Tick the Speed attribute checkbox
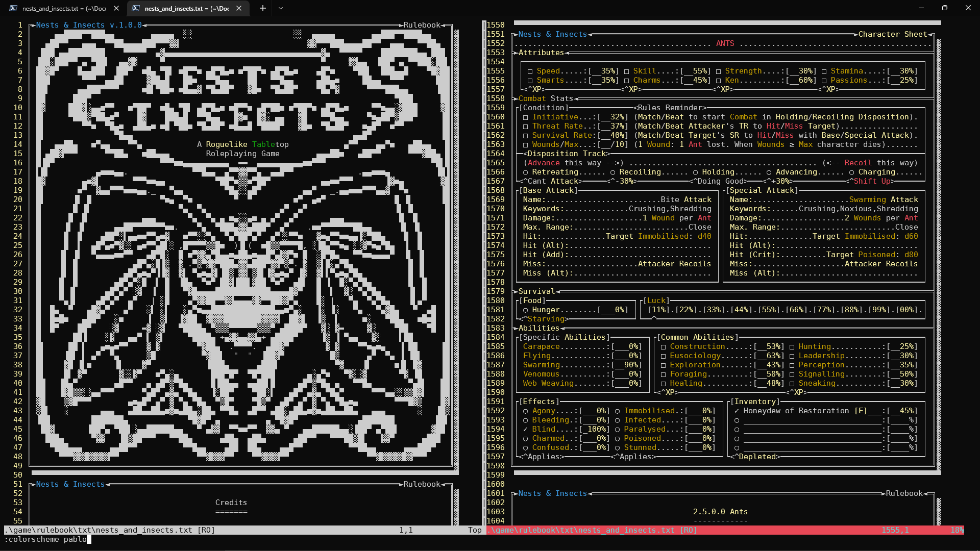 [x=530, y=71]
